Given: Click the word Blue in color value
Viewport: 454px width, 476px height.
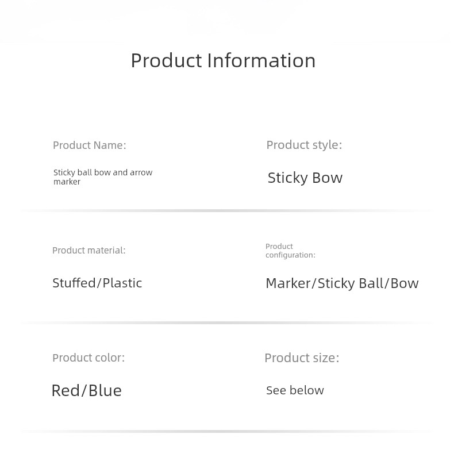Looking at the screenshot, I should (105, 390).
